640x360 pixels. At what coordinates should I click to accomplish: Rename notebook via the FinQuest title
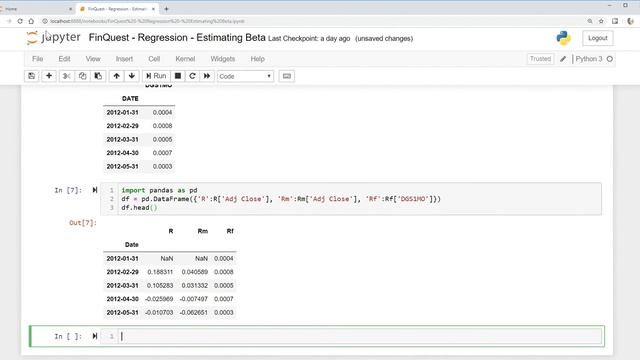[177, 38]
